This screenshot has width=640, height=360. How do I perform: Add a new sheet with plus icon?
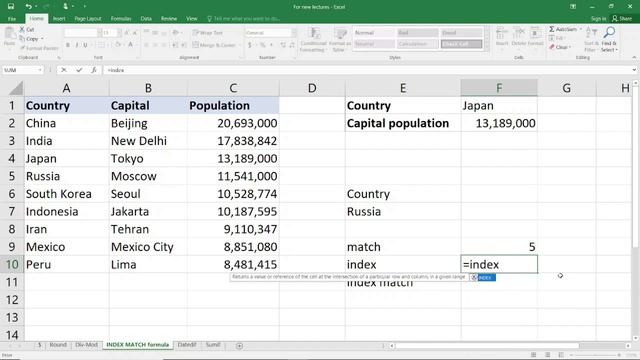(240, 346)
